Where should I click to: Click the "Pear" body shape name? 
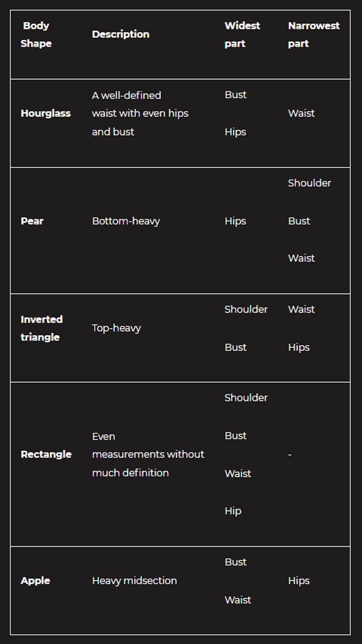click(32, 221)
